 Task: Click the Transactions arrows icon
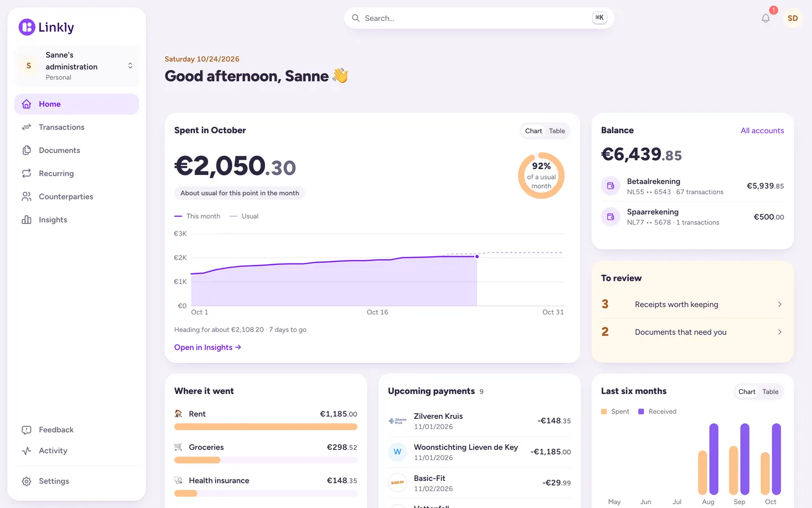point(27,127)
